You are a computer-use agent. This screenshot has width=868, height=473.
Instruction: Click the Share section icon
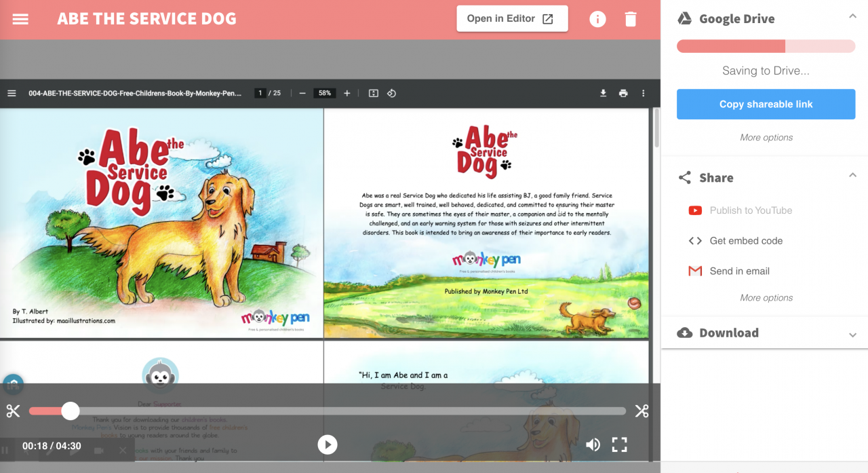pyautogui.click(x=685, y=178)
